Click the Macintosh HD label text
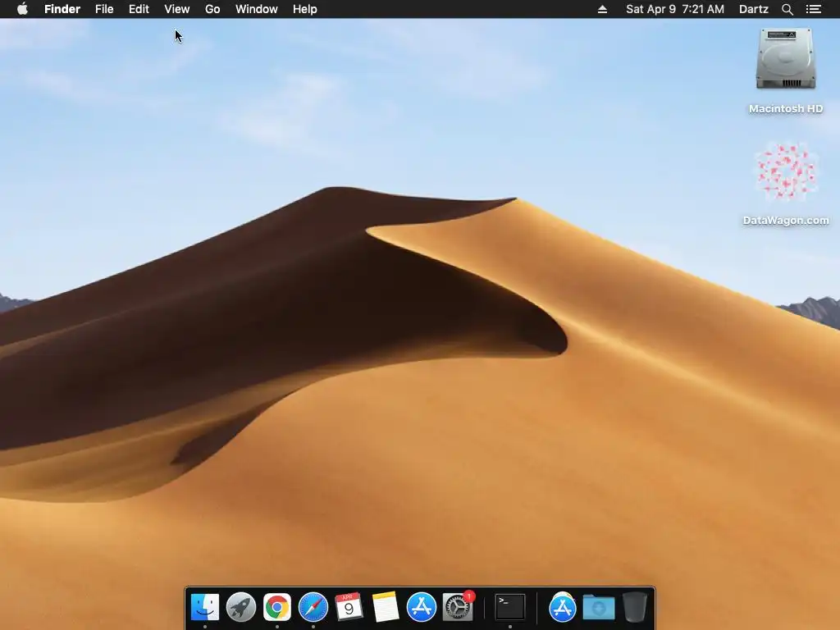This screenshot has height=630, width=840. coord(786,109)
